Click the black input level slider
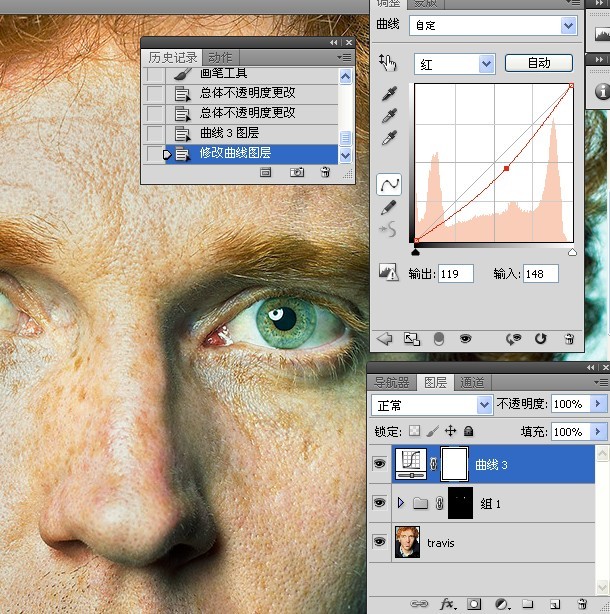The image size is (610, 614). tap(415, 253)
